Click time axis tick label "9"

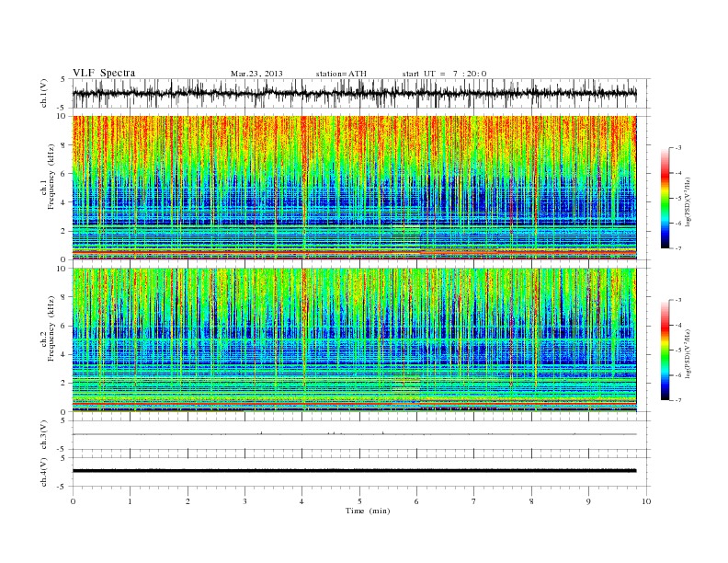coord(588,501)
